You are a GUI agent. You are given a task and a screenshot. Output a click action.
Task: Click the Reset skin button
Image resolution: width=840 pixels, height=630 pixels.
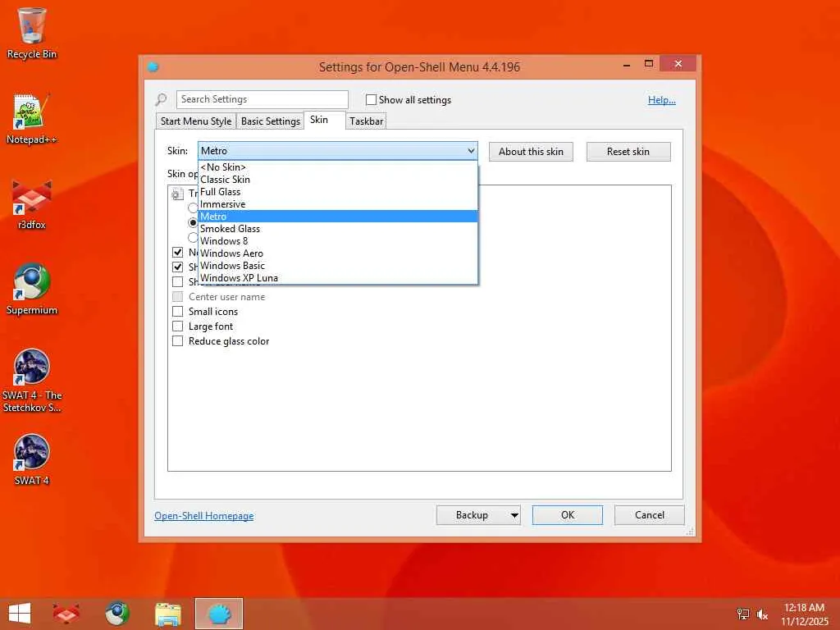coord(628,152)
